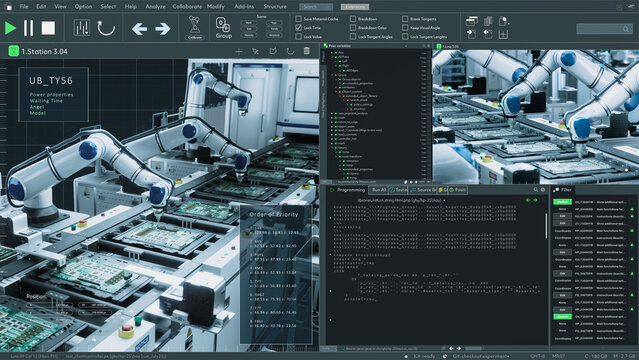Delete with trash icon in Station header
The image size is (639, 360).
(x=306, y=51)
